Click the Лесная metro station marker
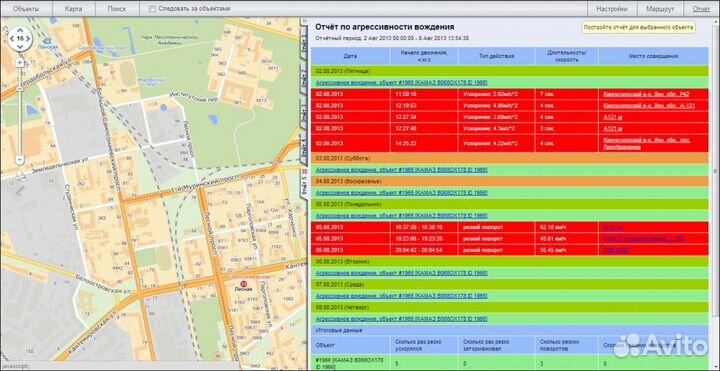Image resolution: width=720 pixels, height=371 pixels. coord(243,284)
